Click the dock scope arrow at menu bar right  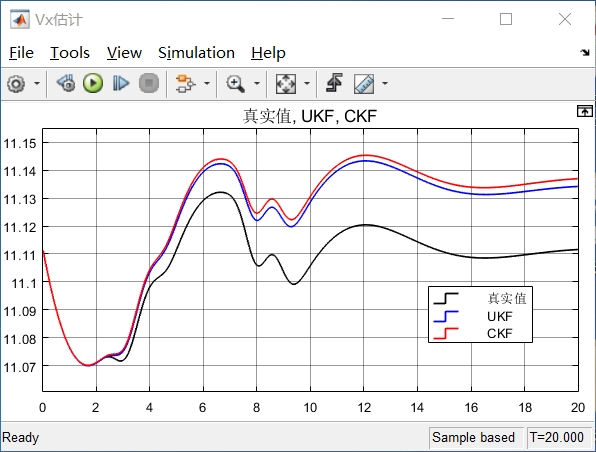click(x=585, y=52)
